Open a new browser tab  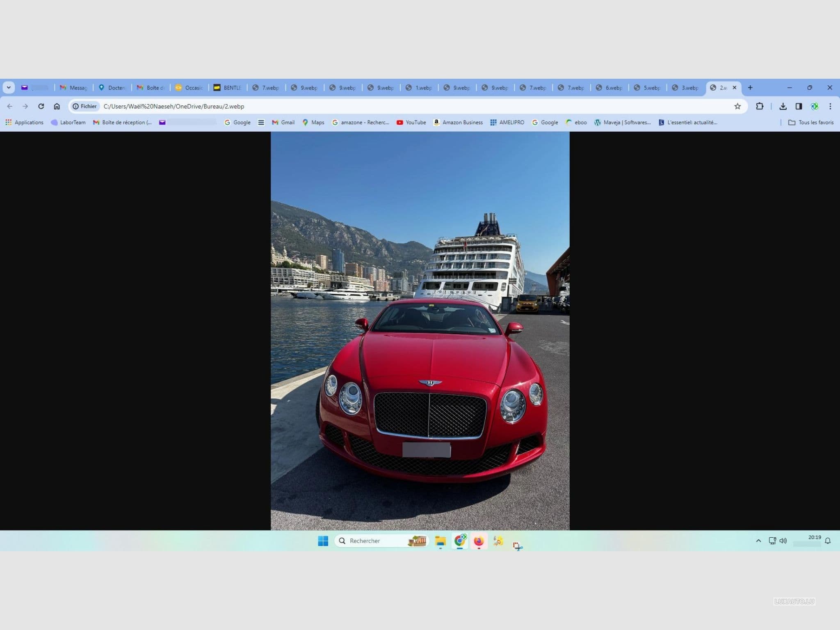750,87
